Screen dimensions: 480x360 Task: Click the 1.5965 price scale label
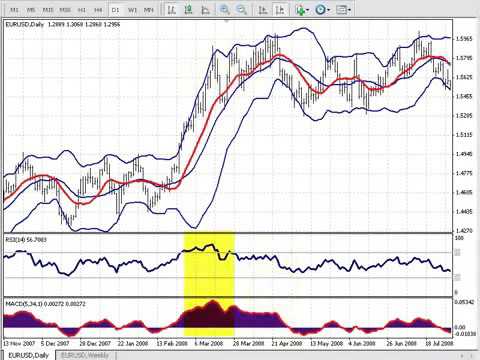[464, 39]
